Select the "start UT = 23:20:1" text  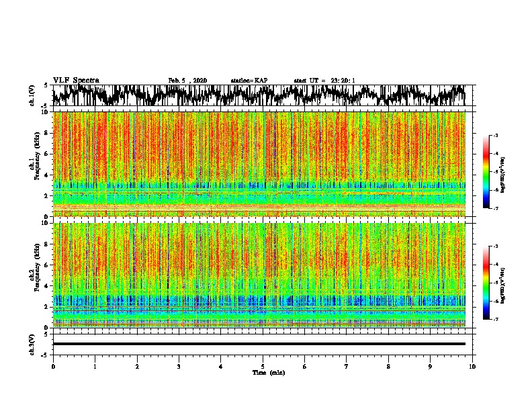pos(324,81)
